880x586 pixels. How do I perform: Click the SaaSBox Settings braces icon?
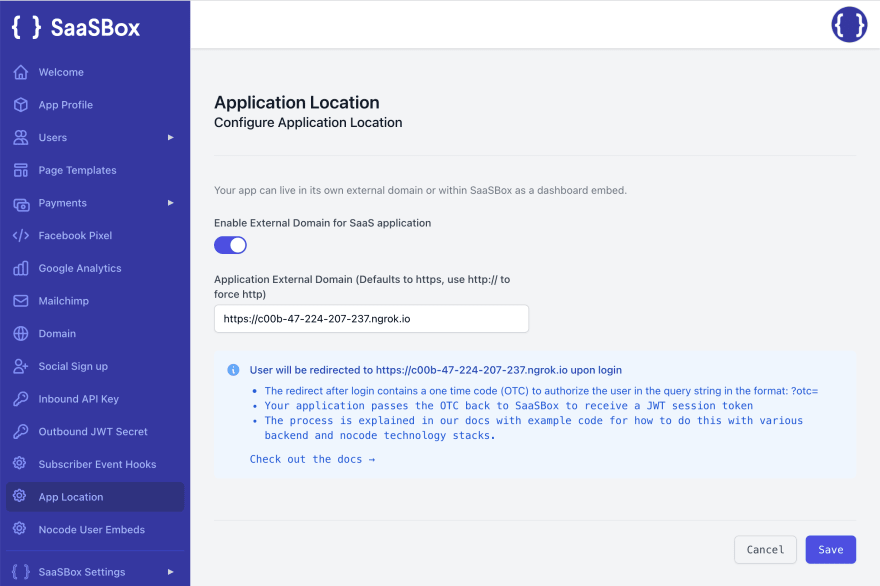21,571
